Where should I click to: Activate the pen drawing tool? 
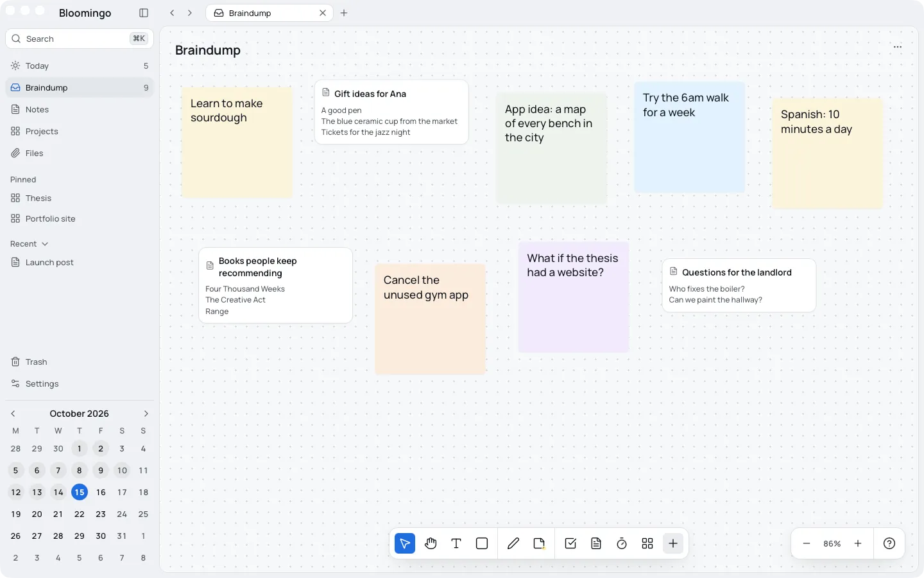(x=513, y=543)
